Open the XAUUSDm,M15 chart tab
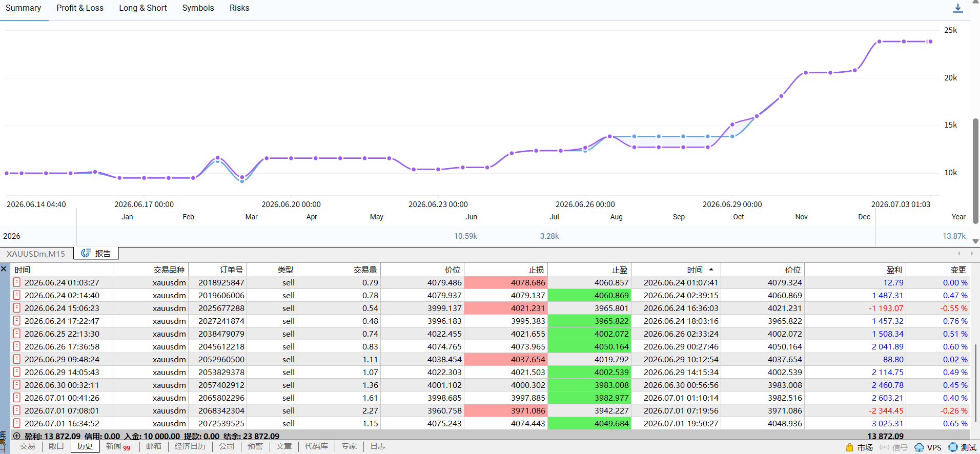 coord(36,254)
